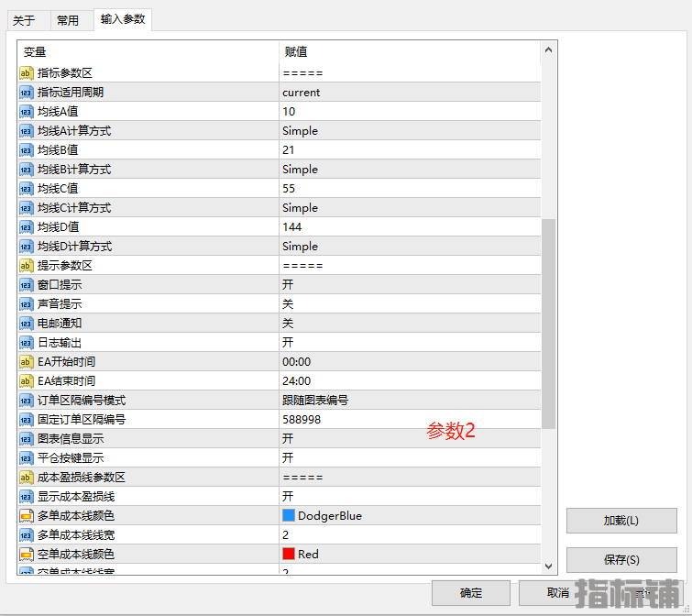Edit the EA开始时间 value 00:00
Image resolution: width=692 pixels, height=616 pixels.
pyautogui.click(x=410, y=362)
